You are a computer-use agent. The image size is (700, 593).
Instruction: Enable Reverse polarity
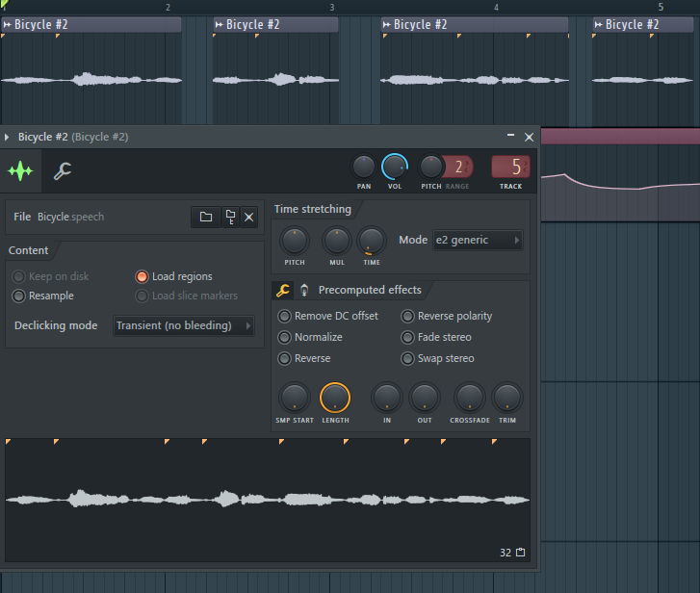(447, 316)
